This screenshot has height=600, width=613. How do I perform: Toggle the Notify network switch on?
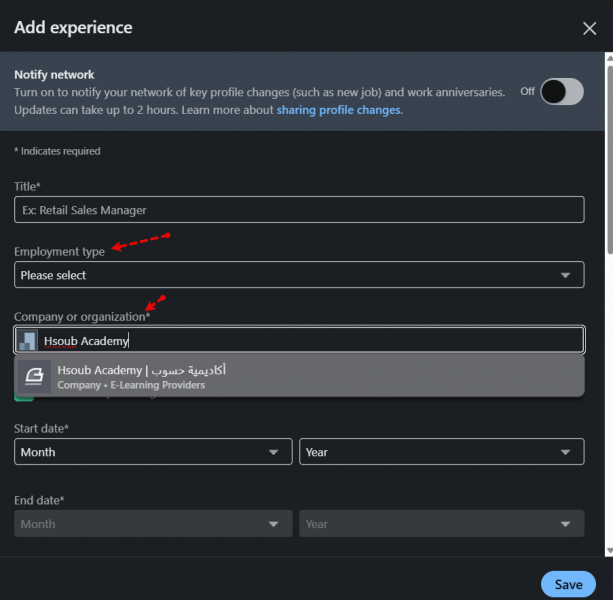click(x=562, y=91)
